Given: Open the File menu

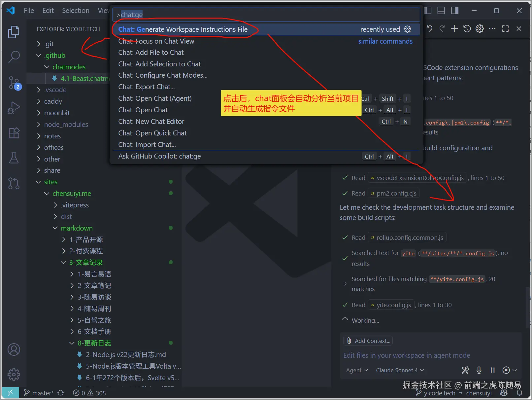Looking at the screenshot, I should click(x=29, y=11).
